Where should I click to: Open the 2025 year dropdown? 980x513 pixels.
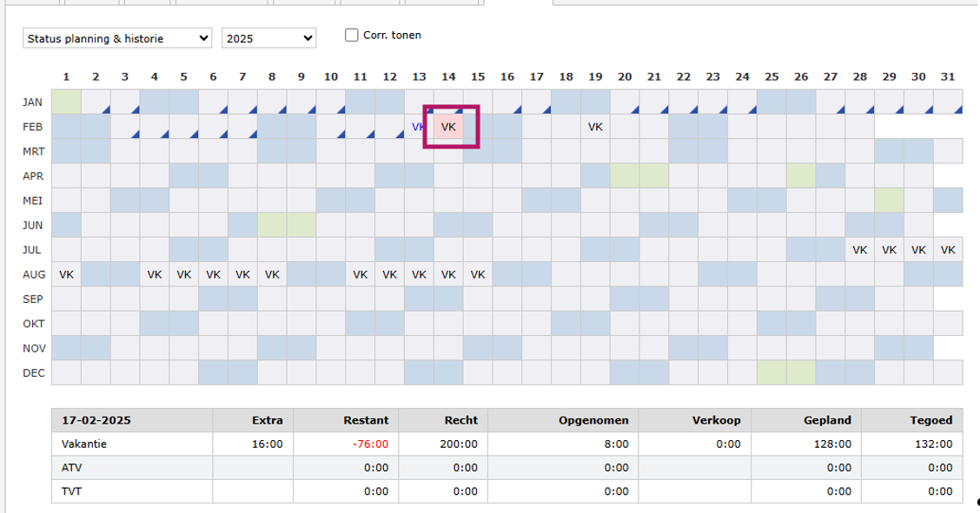pyautogui.click(x=268, y=38)
